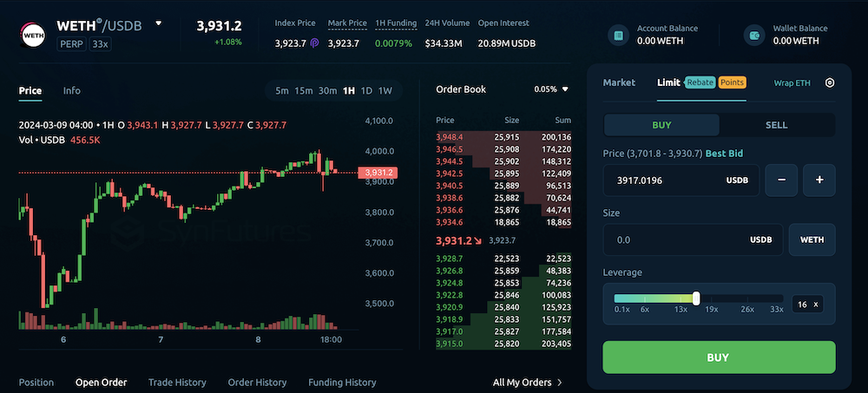Screen dimensions: 868x393
Task: Click bid price 3,928.7 in order book
Action: 450,259
